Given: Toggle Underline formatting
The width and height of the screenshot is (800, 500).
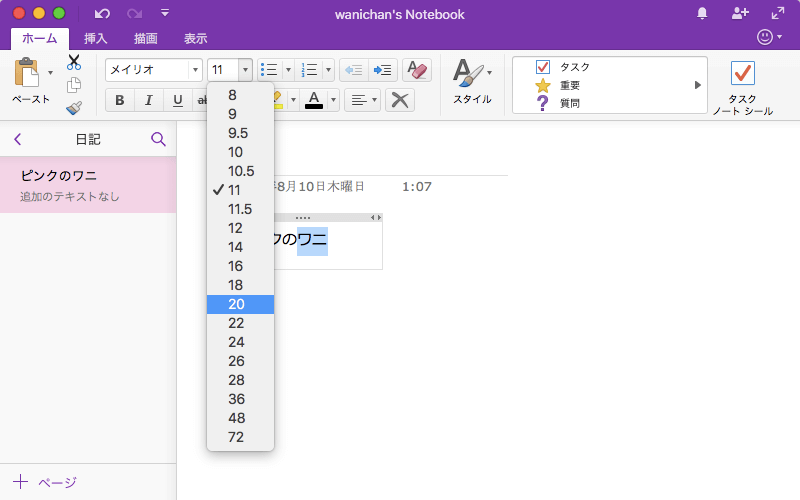Looking at the screenshot, I should pyautogui.click(x=178, y=100).
